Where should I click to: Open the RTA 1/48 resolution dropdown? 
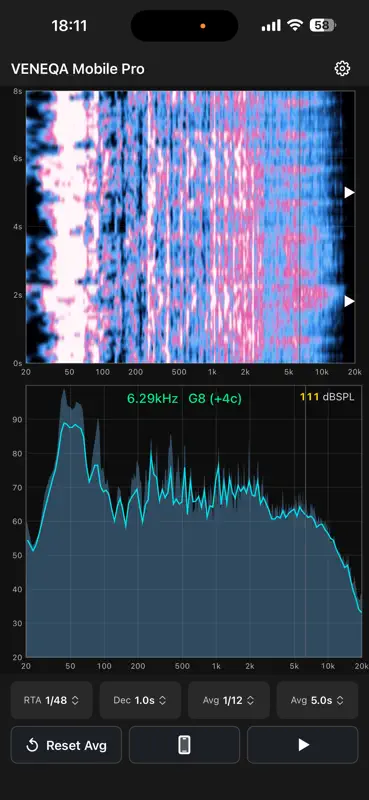(x=52, y=700)
